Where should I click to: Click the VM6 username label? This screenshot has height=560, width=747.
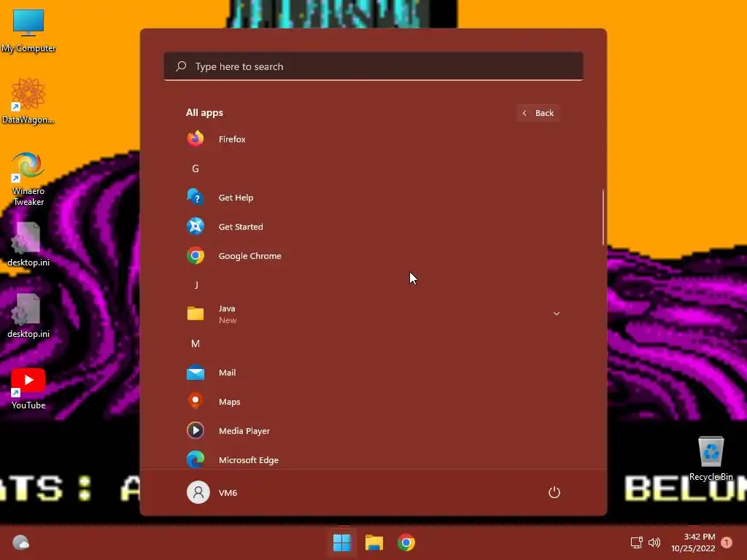228,492
